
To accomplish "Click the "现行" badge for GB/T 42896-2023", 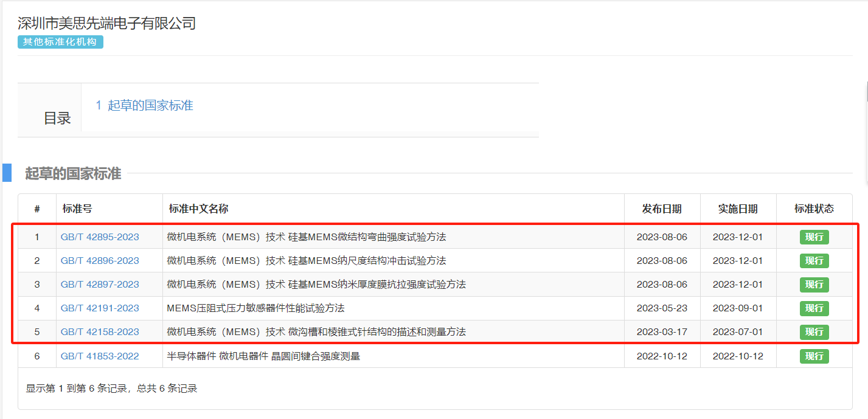I will click(x=814, y=261).
